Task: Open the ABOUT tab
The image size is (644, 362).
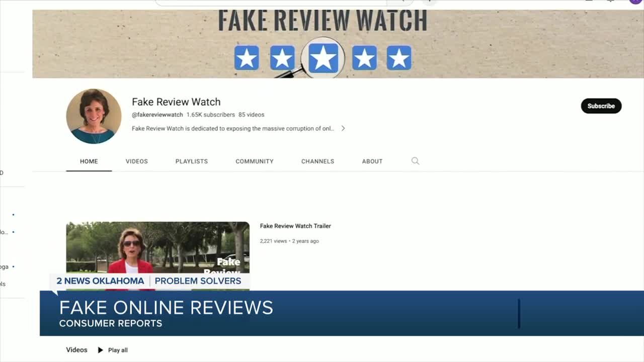Action: (372, 161)
